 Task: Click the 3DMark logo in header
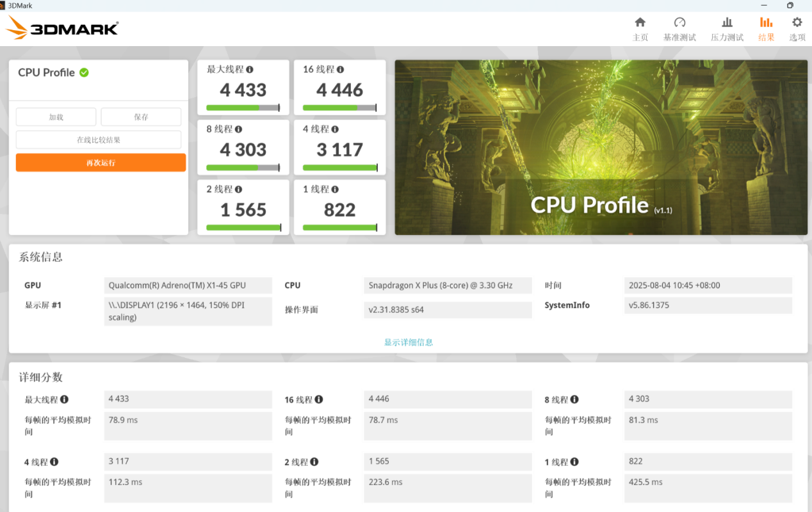[x=62, y=28]
